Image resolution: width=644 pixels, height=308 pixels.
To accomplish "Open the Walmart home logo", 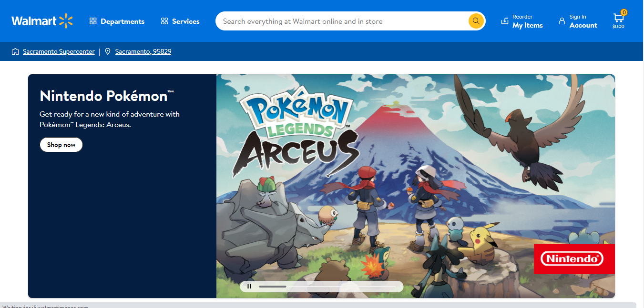I will (42, 21).
